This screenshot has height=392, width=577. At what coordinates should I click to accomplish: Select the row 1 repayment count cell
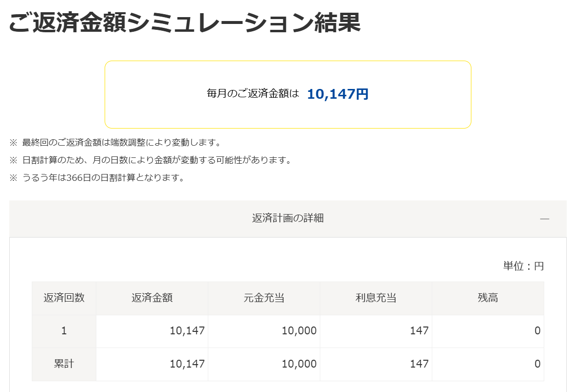click(x=64, y=331)
